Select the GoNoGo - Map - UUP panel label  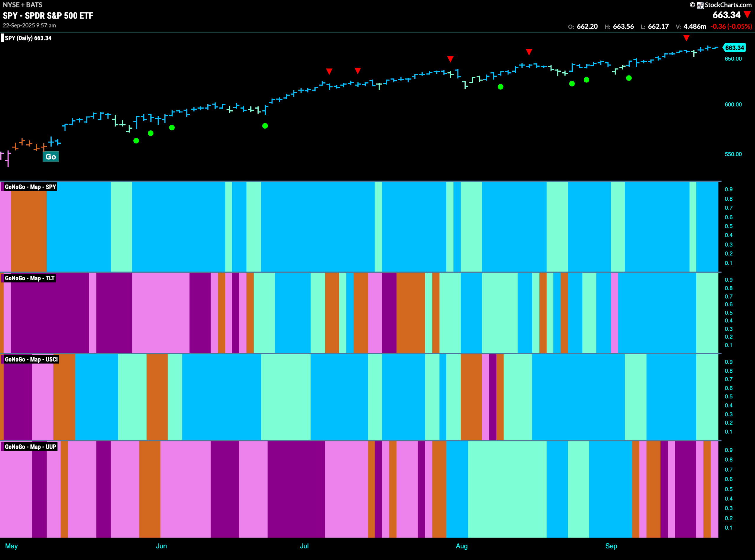(30, 447)
